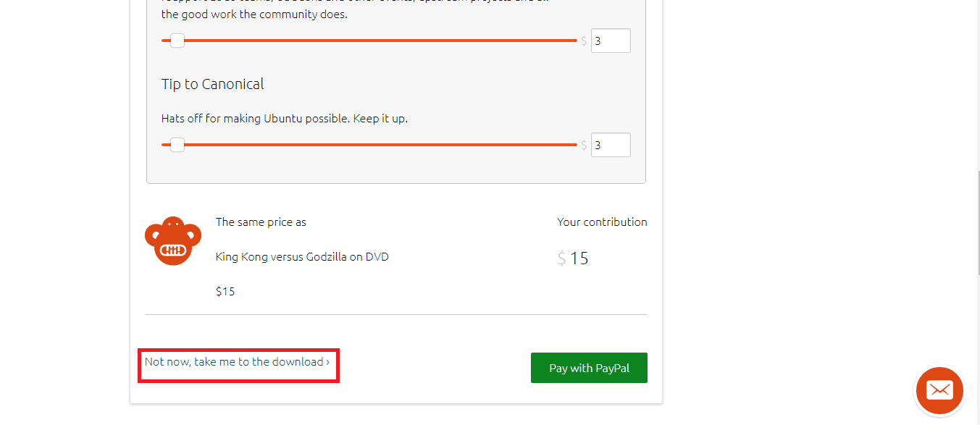Click the 'Hats off for making Ubuntu possible' text
This screenshot has height=425, width=980.
click(284, 118)
